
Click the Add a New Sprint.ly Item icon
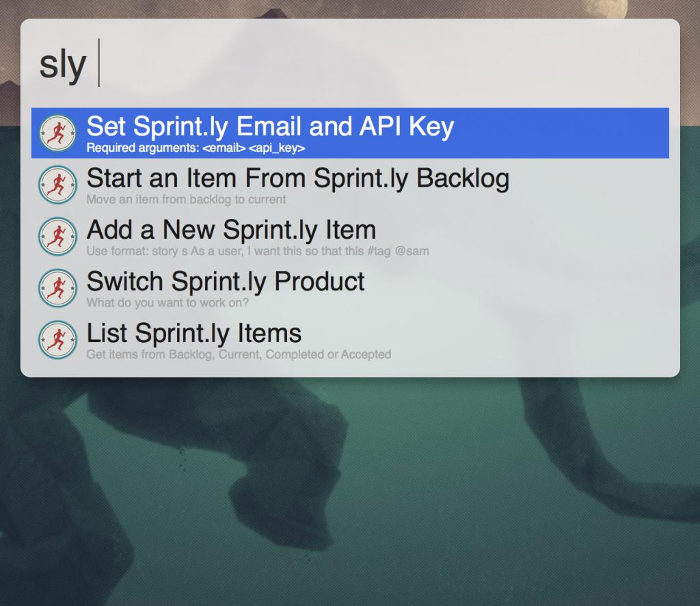click(57, 236)
